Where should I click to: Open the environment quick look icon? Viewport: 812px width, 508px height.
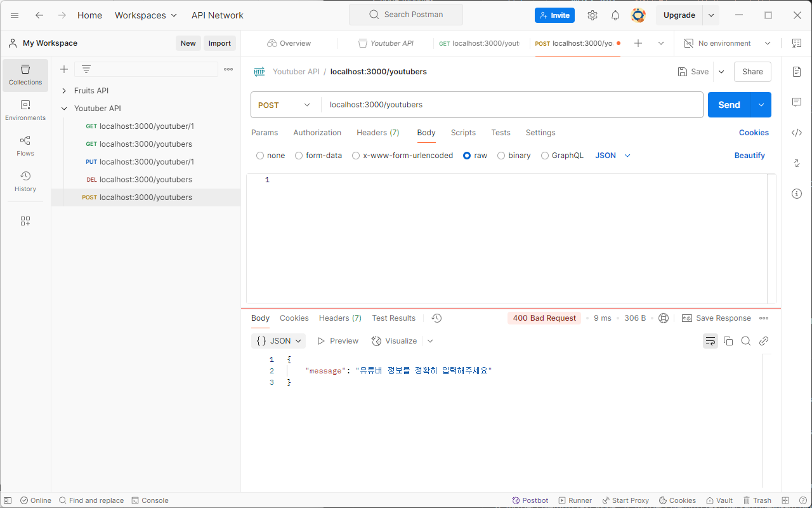(797, 43)
